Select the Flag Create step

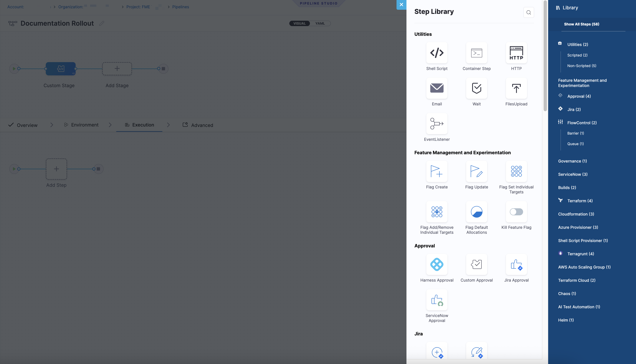coord(437,171)
